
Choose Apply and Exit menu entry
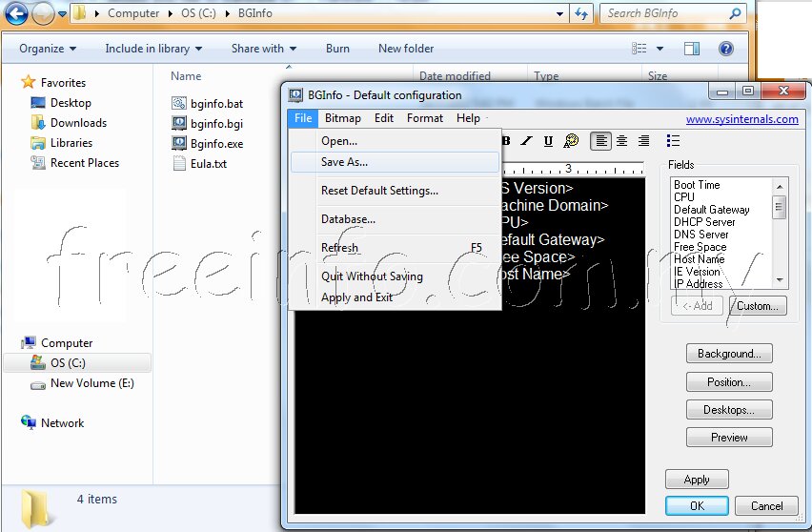click(x=395, y=297)
